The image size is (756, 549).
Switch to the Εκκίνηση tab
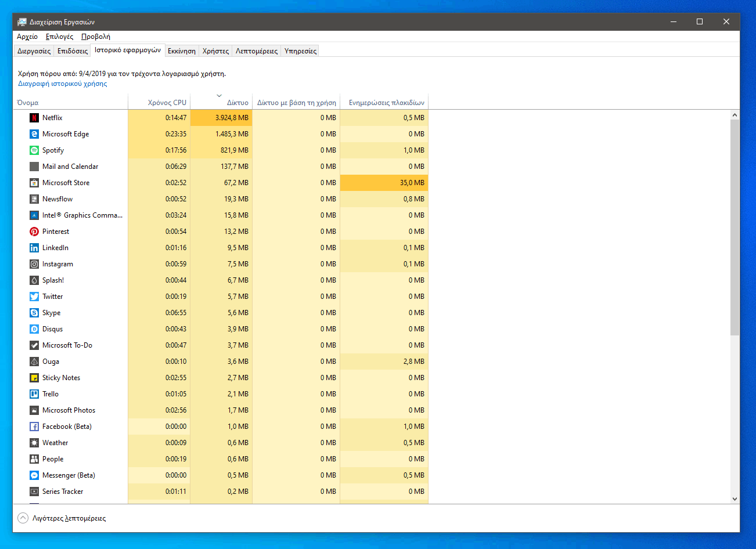click(182, 51)
